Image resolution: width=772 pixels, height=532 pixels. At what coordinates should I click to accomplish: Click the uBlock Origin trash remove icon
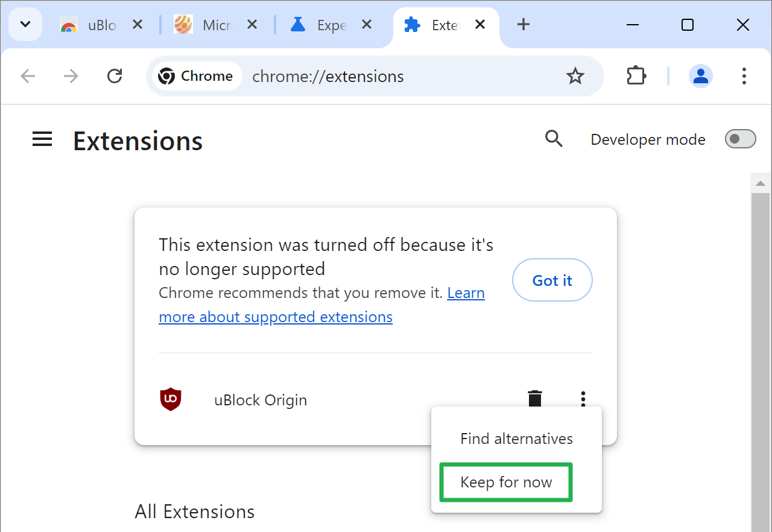535,399
